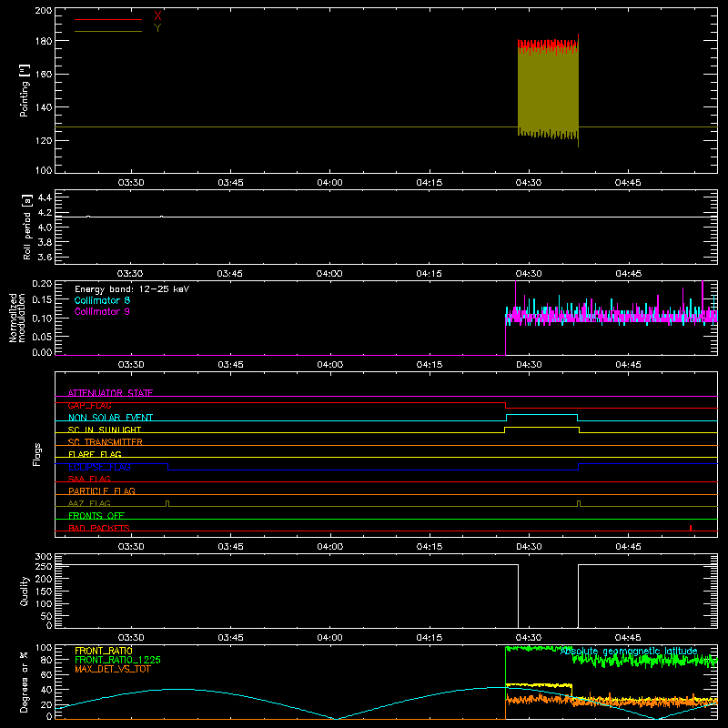Screen dimensions: 728x728
Task: Select 'Energy band: 12-25 keV' annotation
Action: click(132, 289)
